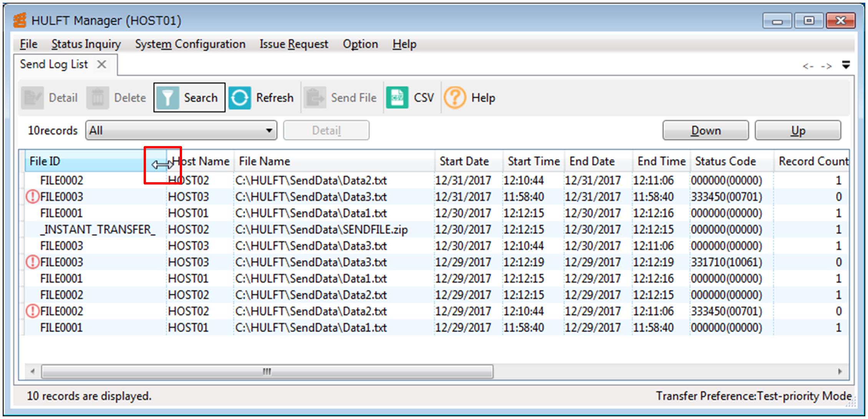The image size is (868, 419).
Task: Click the horizontal scrollbar thumb
Action: (x=267, y=372)
